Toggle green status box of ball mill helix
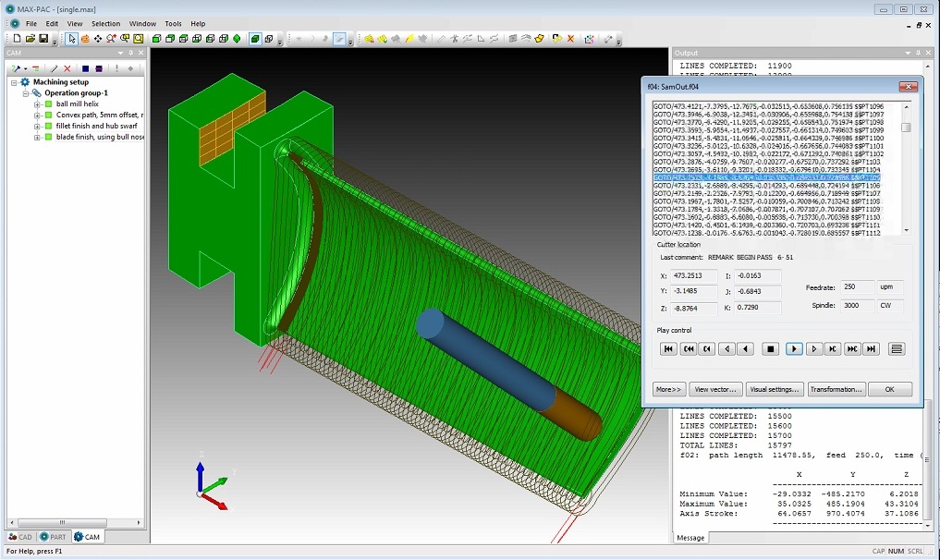This screenshot has height=560, width=940. click(x=49, y=104)
